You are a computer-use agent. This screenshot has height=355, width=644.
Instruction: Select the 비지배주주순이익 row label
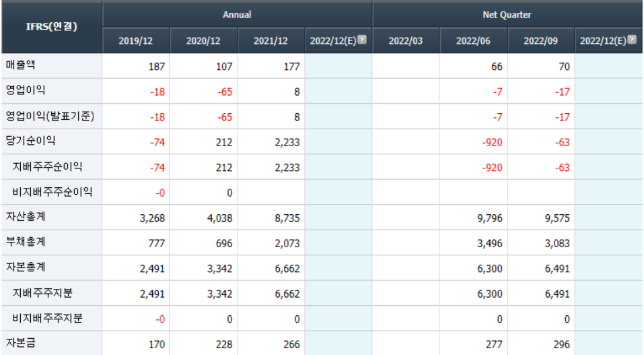tap(52, 192)
